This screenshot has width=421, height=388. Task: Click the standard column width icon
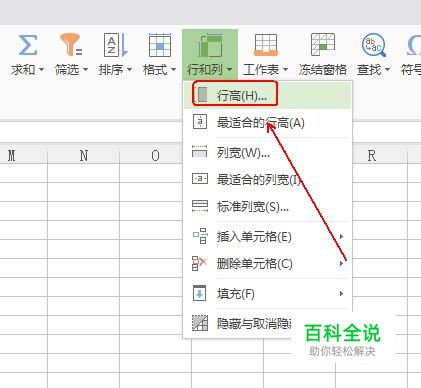click(200, 206)
